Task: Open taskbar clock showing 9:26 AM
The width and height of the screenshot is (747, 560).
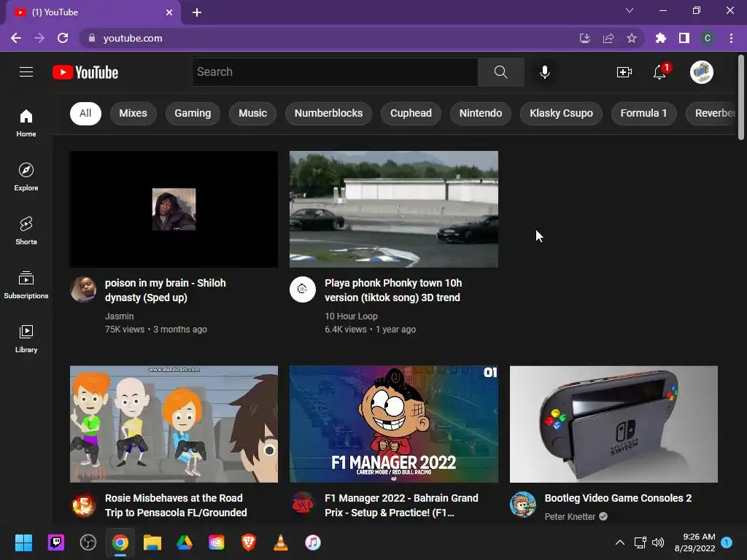Action: click(x=694, y=542)
